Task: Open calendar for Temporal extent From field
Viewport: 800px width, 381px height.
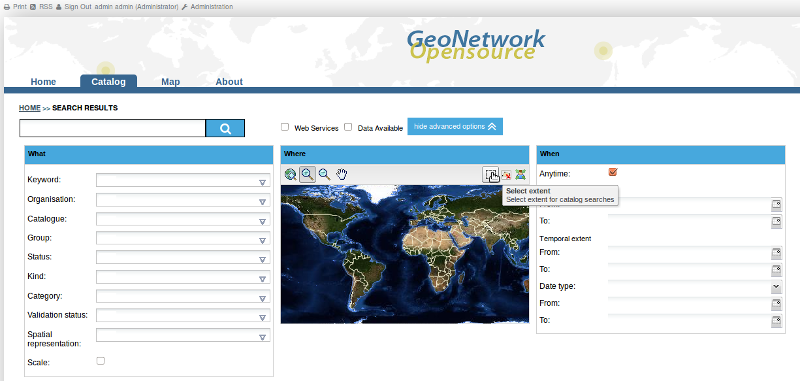Action: coord(777,252)
